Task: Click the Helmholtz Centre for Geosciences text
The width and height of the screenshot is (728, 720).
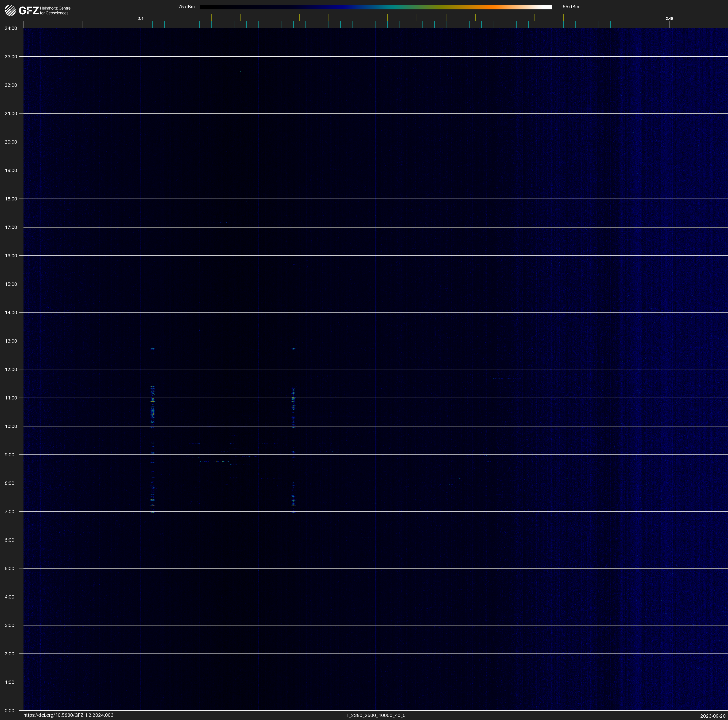Action: (x=55, y=11)
